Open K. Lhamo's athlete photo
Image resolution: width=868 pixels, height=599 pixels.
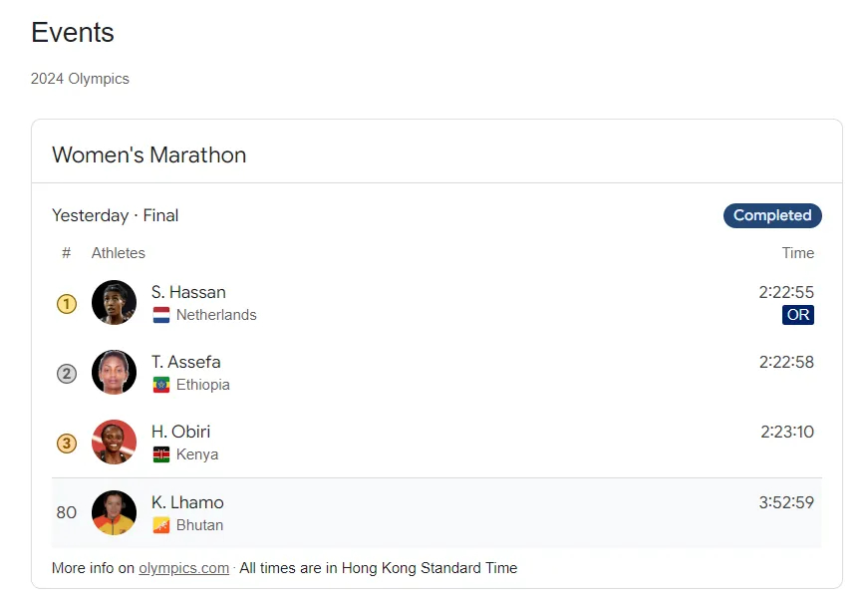114,512
